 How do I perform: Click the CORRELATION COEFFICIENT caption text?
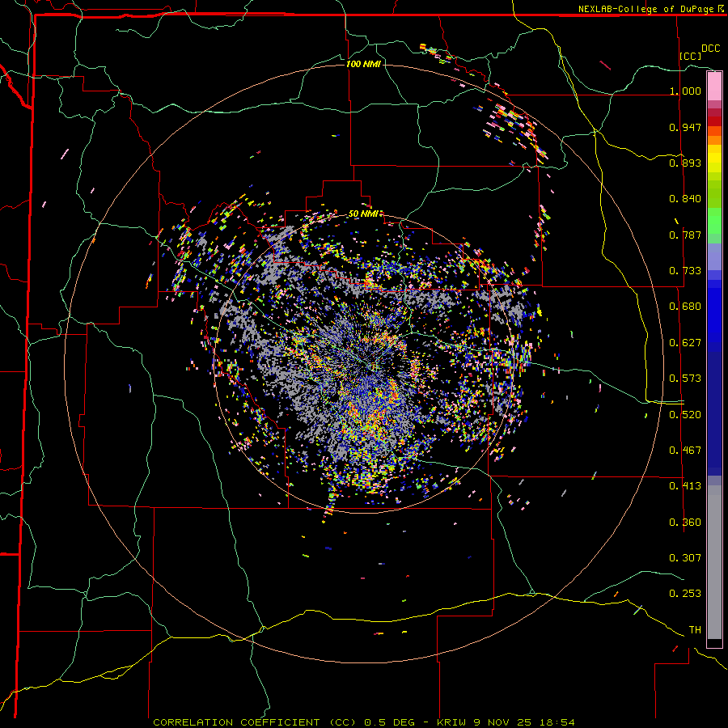[x=236, y=722]
